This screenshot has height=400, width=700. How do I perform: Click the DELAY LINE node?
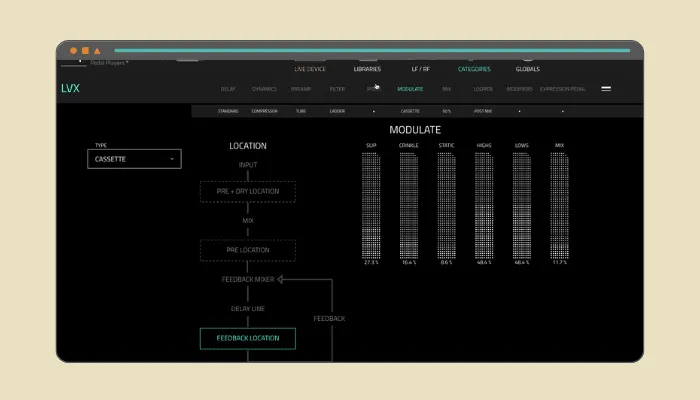pos(248,309)
